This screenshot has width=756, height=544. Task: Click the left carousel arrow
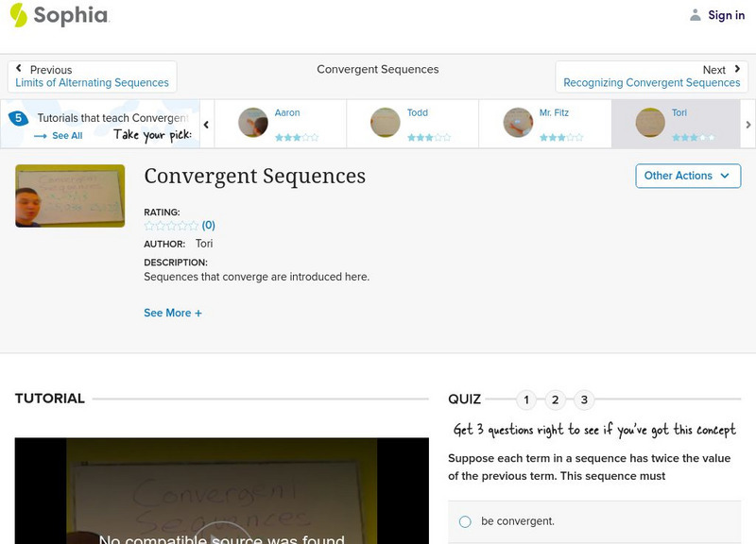206,124
